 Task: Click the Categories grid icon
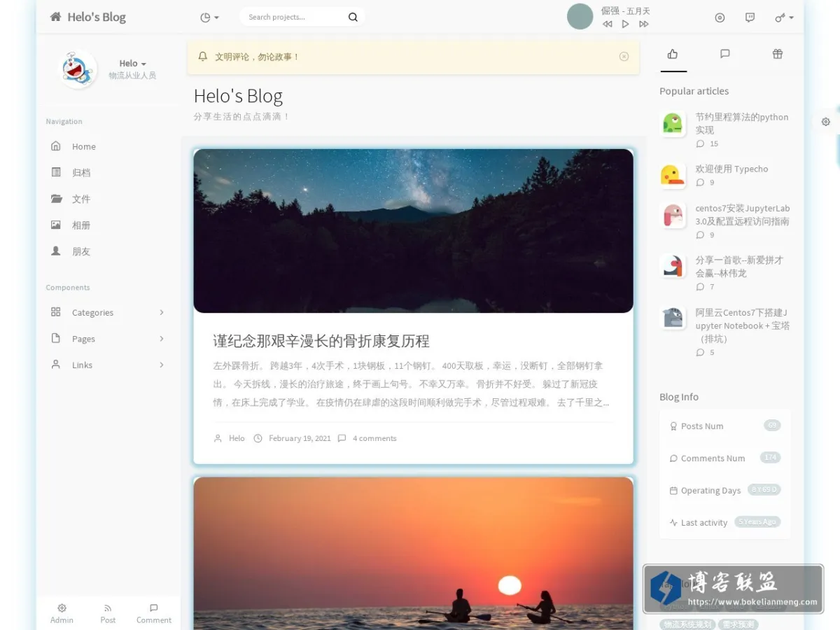point(56,311)
